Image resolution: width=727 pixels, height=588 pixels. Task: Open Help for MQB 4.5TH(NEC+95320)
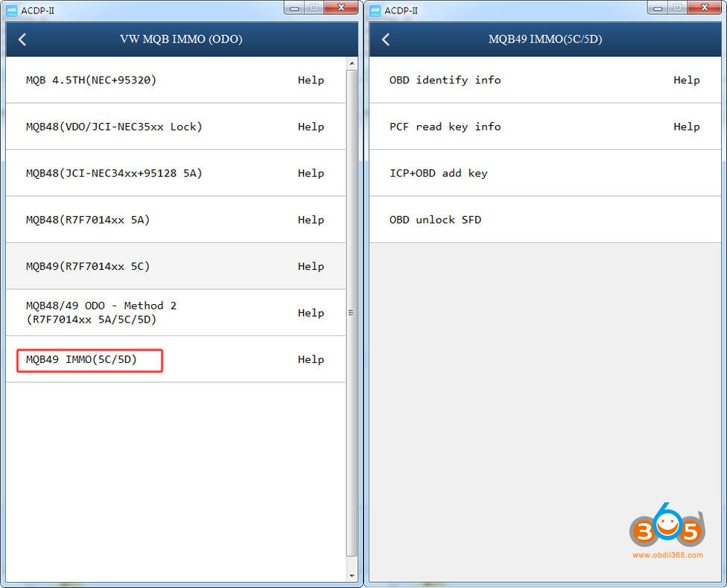(311, 80)
